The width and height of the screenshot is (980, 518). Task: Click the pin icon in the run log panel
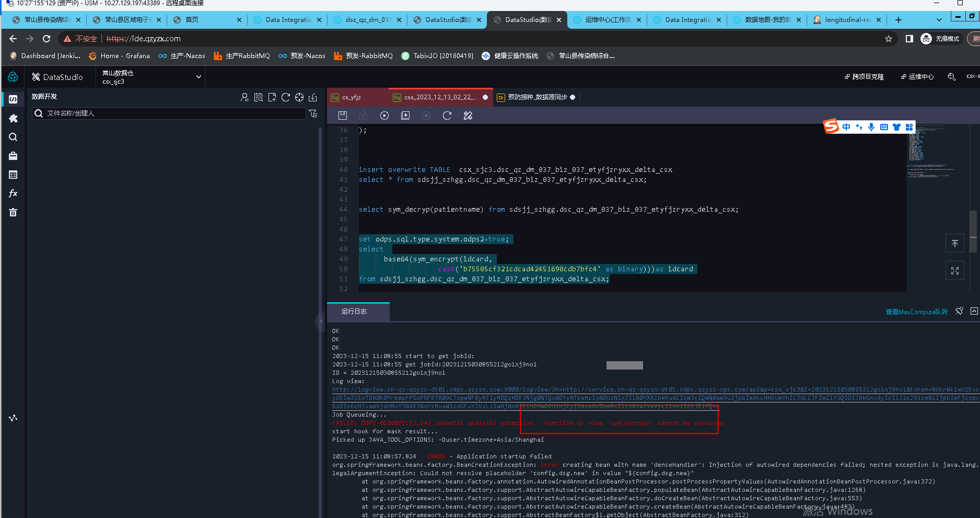tap(959, 311)
